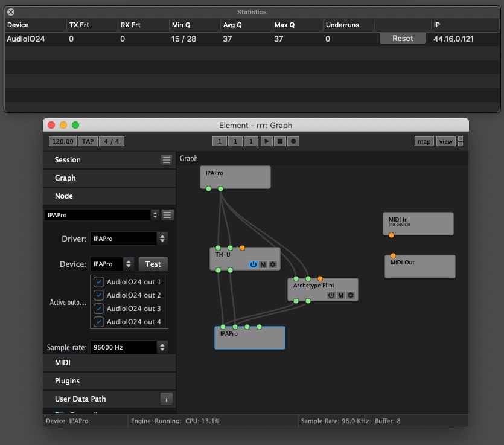
Task: Open the Sample rate dropdown
Action: click(129, 347)
